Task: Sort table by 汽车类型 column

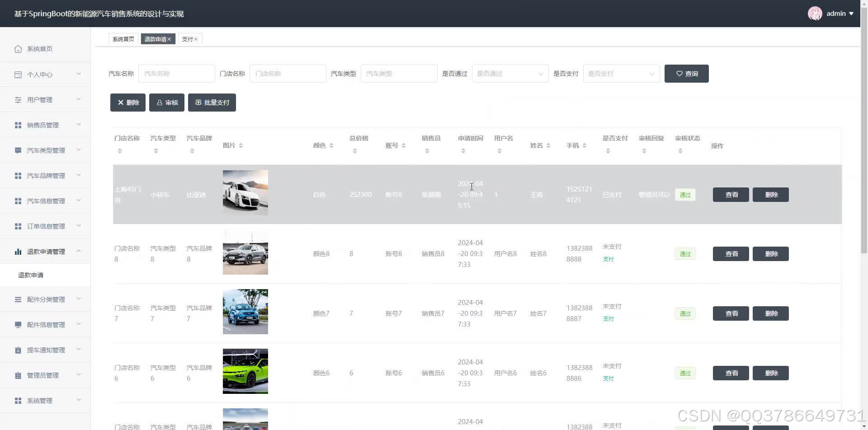Action: [x=156, y=151]
